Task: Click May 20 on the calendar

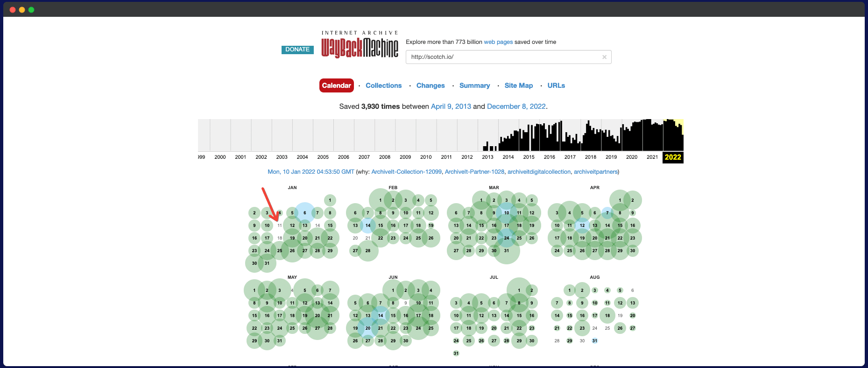Action: [x=318, y=316]
